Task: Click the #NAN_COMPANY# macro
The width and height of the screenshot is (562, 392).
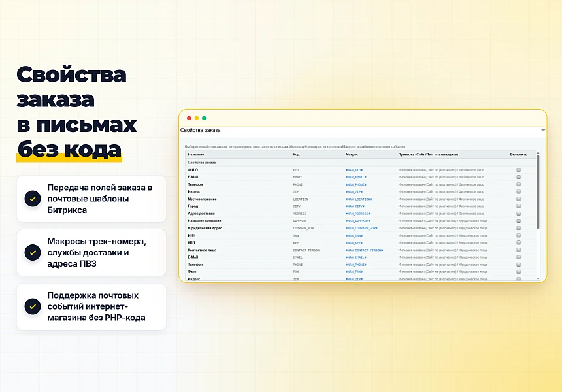Action: [x=358, y=221]
